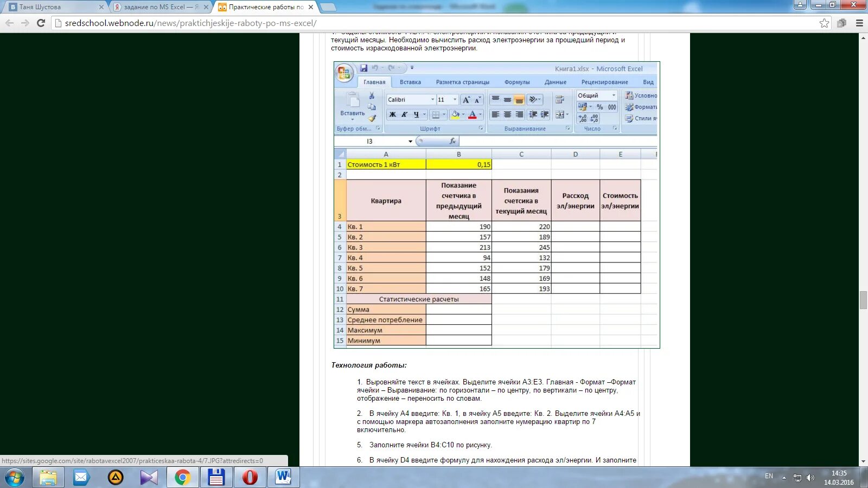
Task: Open the Chrome hamburger menu
Action: pos(859,23)
